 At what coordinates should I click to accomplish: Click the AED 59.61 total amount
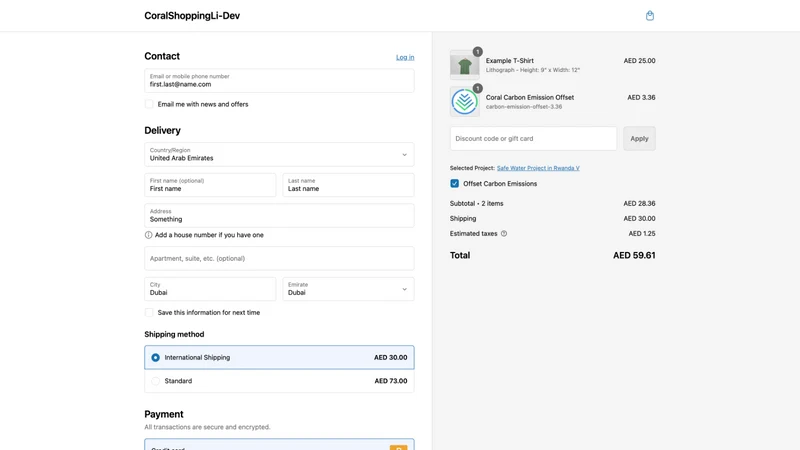[634, 255]
